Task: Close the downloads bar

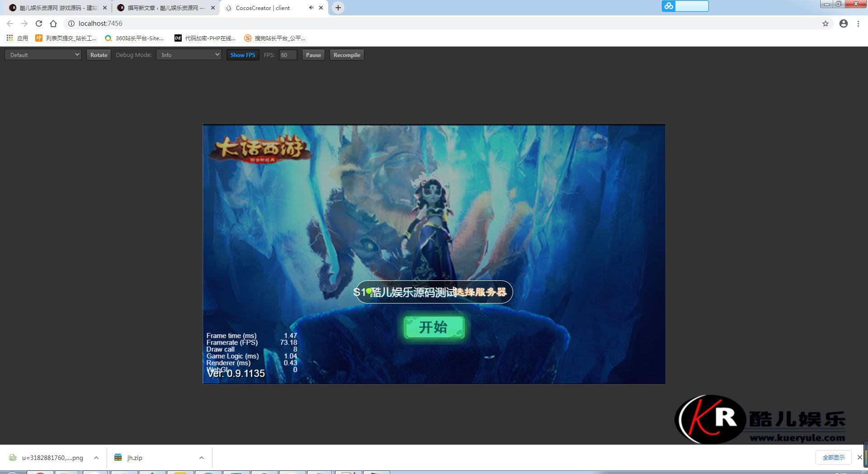Action: pyautogui.click(x=859, y=457)
